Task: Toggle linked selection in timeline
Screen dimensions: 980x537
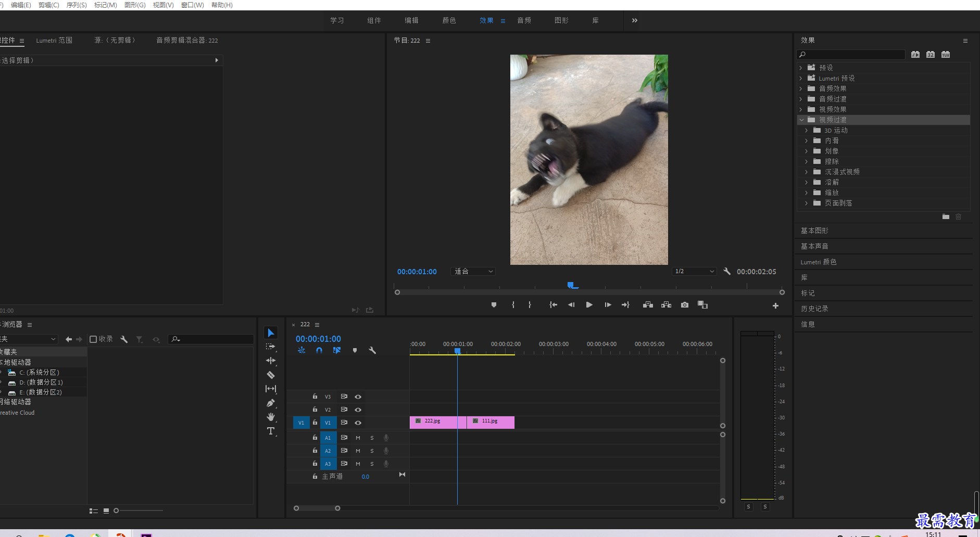Action: pos(337,350)
